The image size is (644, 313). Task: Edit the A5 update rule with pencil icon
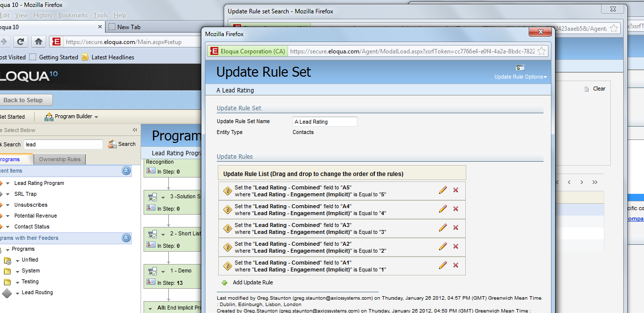coord(443,190)
